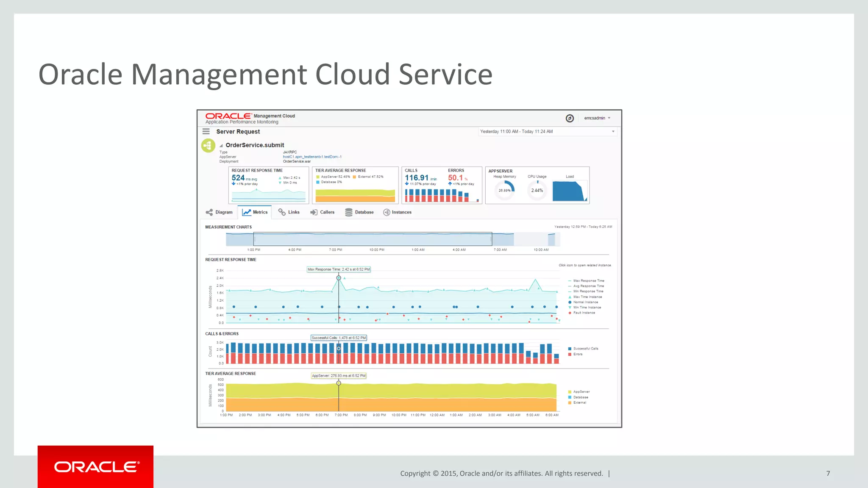Toggle the Fault Instance legend entry
868x488 pixels.
[x=581, y=313]
